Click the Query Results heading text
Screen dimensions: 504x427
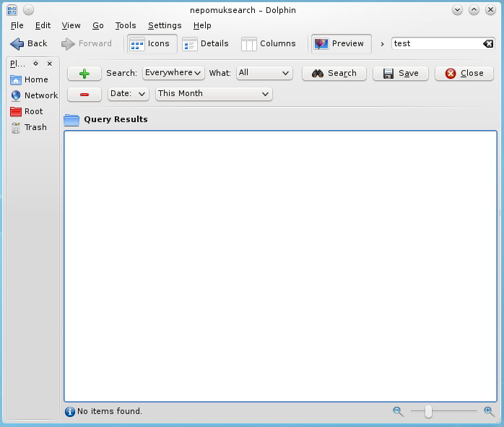click(x=116, y=119)
